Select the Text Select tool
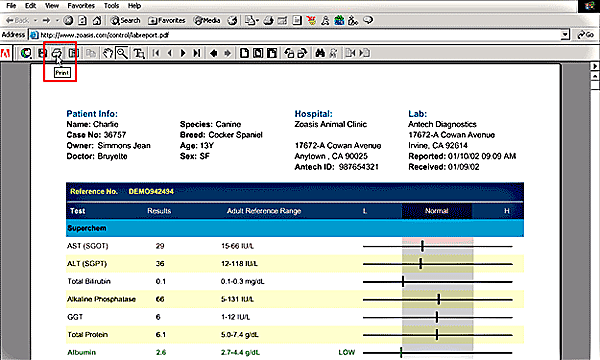This screenshot has width=600, height=360. click(x=139, y=53)
